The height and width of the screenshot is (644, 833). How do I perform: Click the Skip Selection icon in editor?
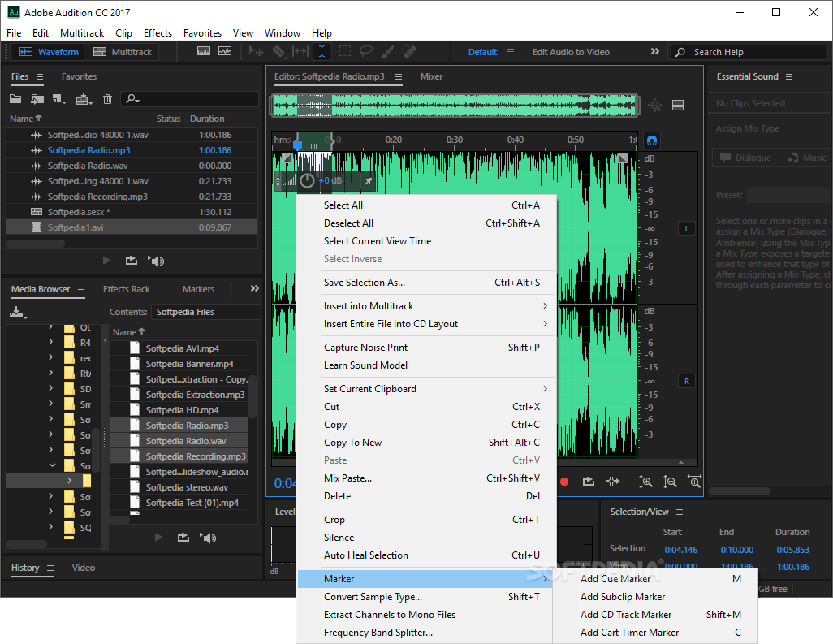pyautogui.click(x=613, y=482)
